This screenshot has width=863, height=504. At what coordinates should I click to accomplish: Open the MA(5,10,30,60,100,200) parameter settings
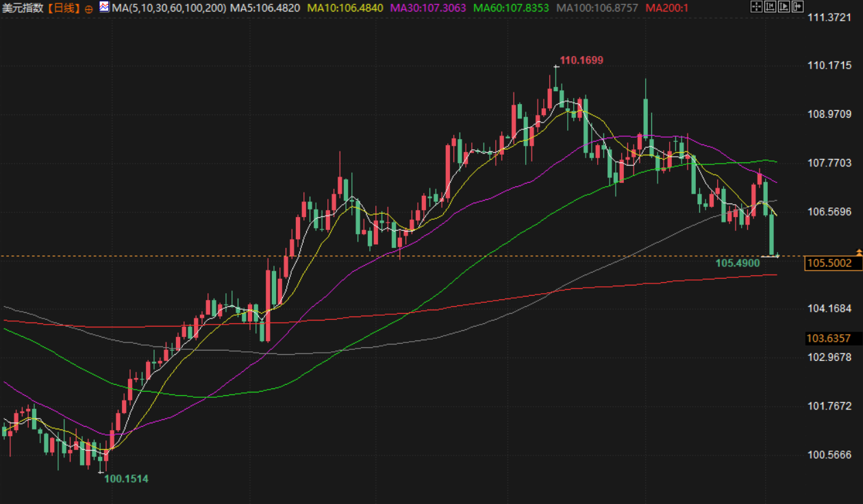coord(169,8)
